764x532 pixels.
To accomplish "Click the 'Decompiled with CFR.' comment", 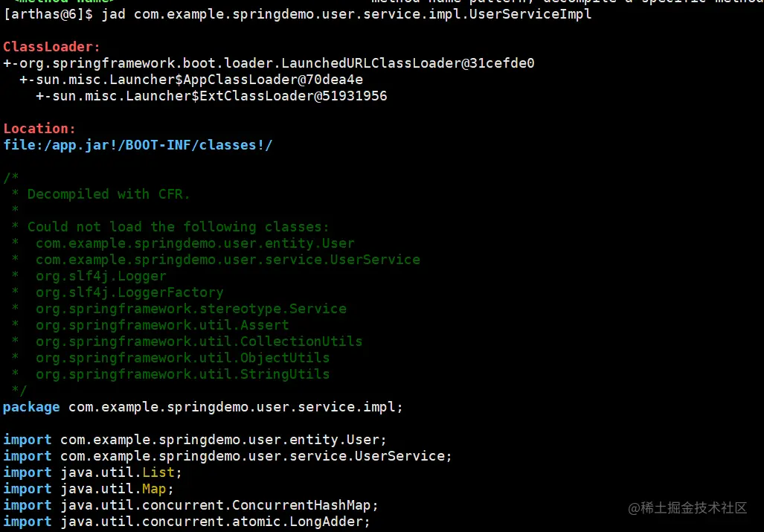I will [101, 194].
